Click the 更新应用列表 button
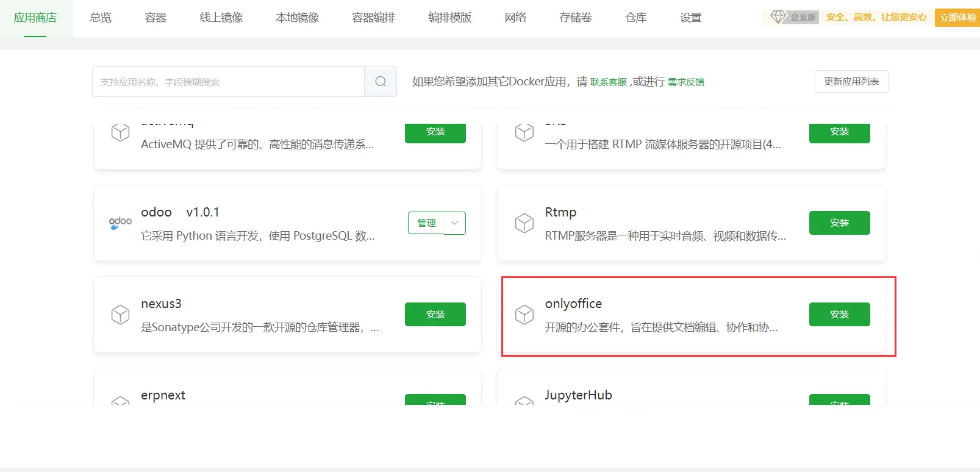Screen dimensions: 980x472 (x=852, y=82)
